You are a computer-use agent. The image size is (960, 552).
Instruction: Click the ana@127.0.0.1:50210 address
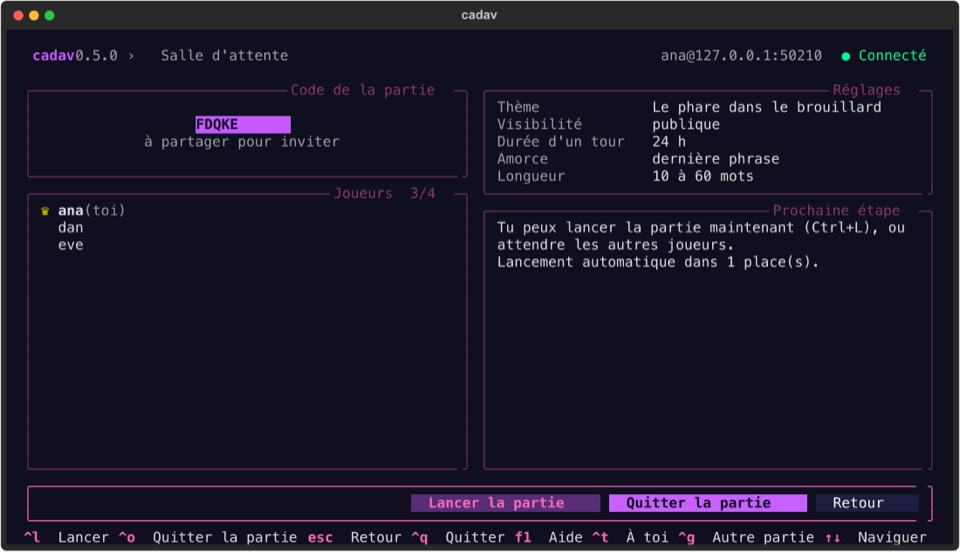pos(741,56)
